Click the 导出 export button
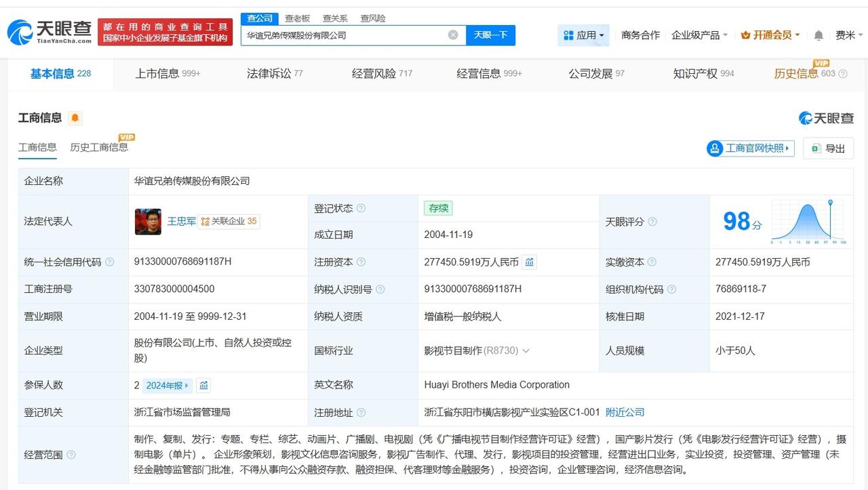 (x=828, y=148)
